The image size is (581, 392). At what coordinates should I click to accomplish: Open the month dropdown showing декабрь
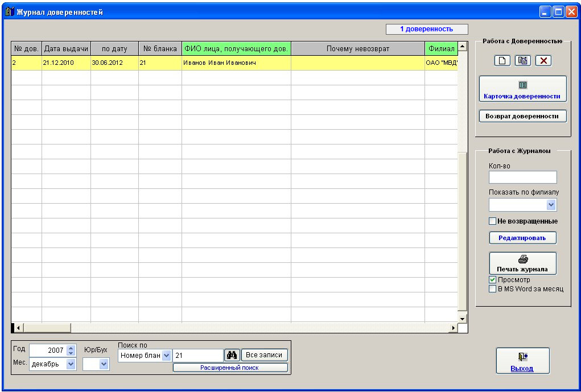pyautogui.click(x=71, y=364)
